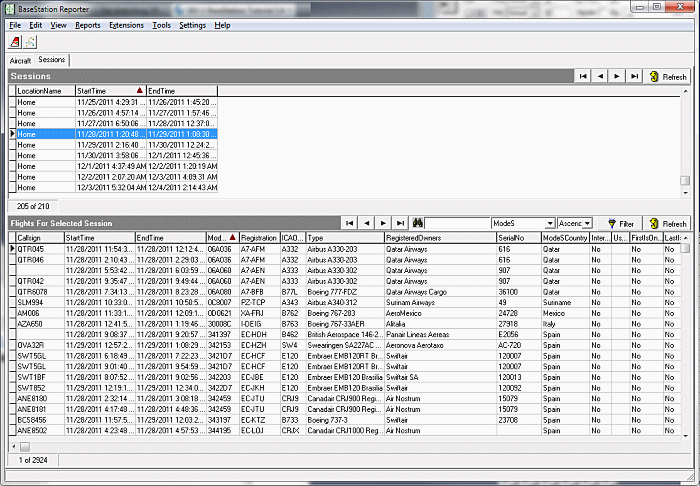Select the QTR046 callsign cell
This screenshot has height=486, width=700.
(40, 260)
